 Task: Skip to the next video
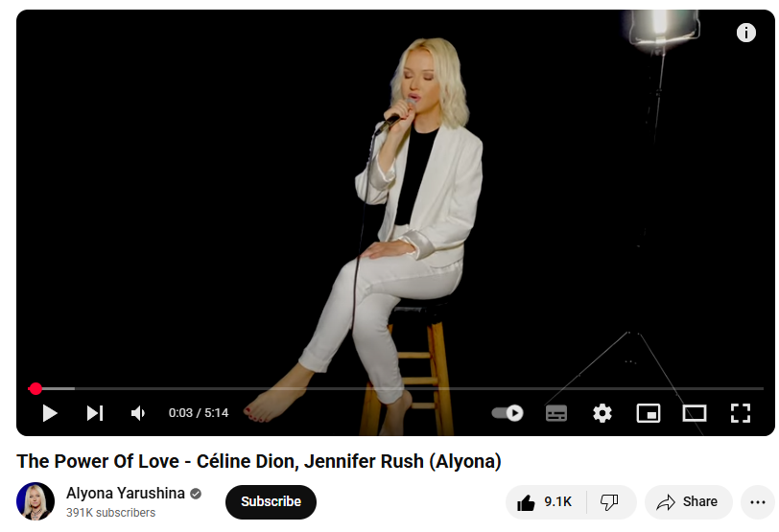coord(95,413)
